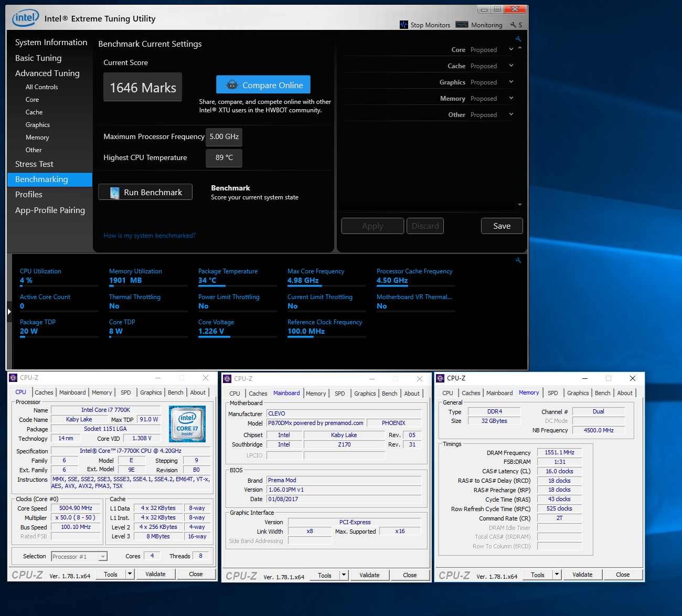The image size is (682, 616).
Task: Switch to Caches tab in CPU-tab CPU-Z window
Action: coord(44,392)
